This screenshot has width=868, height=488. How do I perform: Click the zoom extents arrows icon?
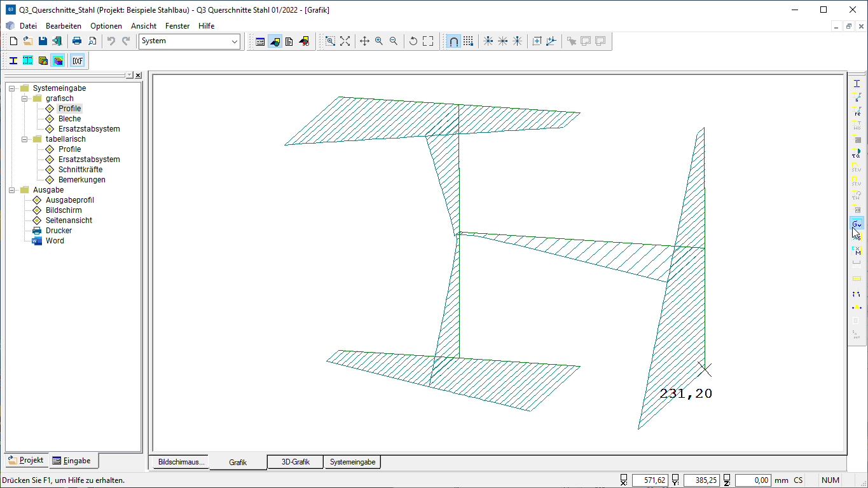point(345,41)
